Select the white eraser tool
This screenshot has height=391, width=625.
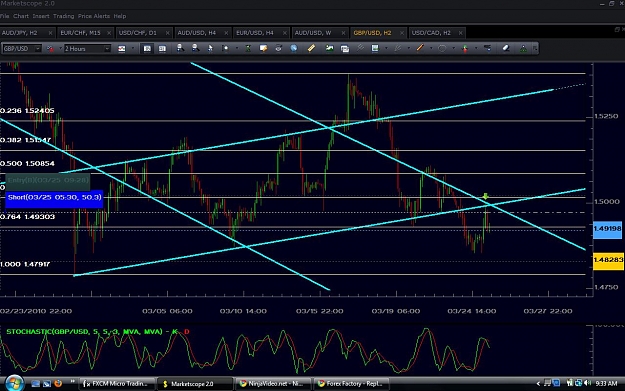coord(506,48)
